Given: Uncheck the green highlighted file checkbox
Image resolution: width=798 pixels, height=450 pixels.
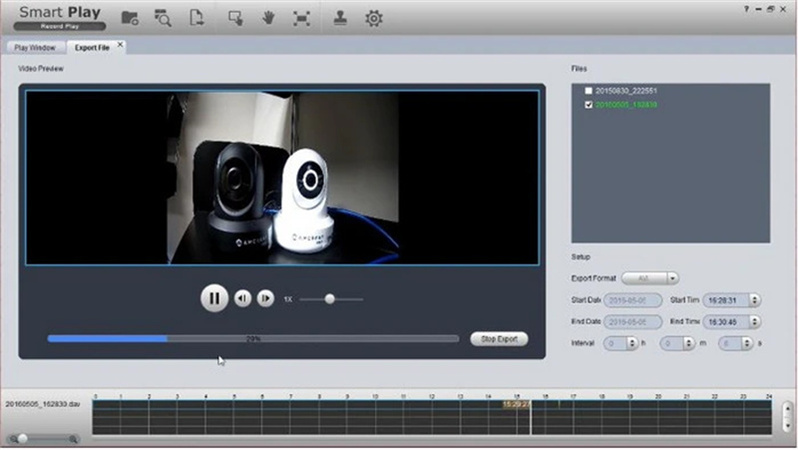Looking at the screenshot, I should [589, 104].
